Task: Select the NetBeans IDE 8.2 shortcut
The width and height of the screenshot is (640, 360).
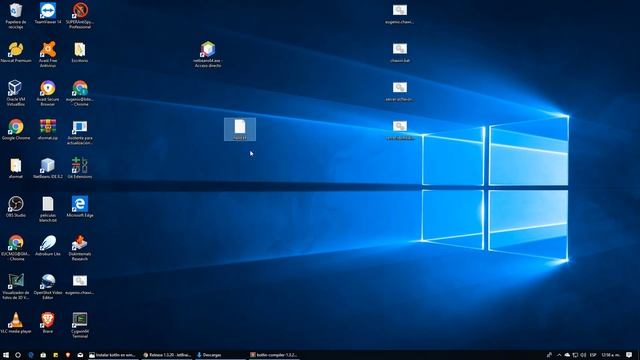Action: (48, 168)
